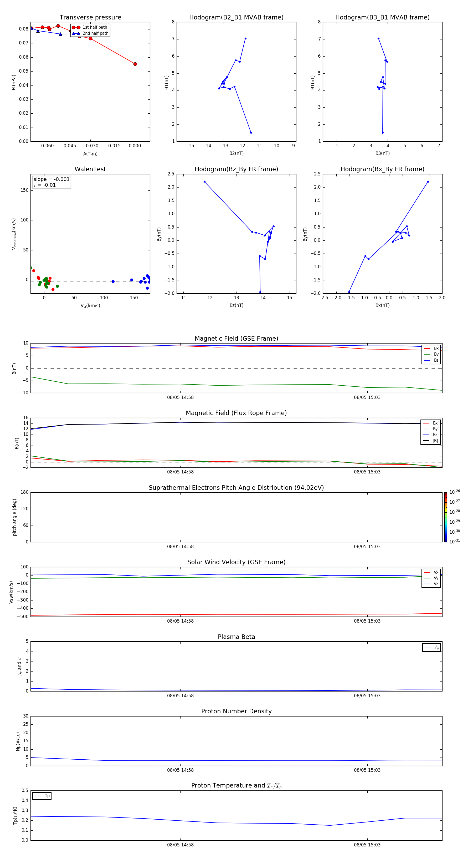Click the WalenTest plot title
Viewport: 473px width, 868px height.
(90, 169)
